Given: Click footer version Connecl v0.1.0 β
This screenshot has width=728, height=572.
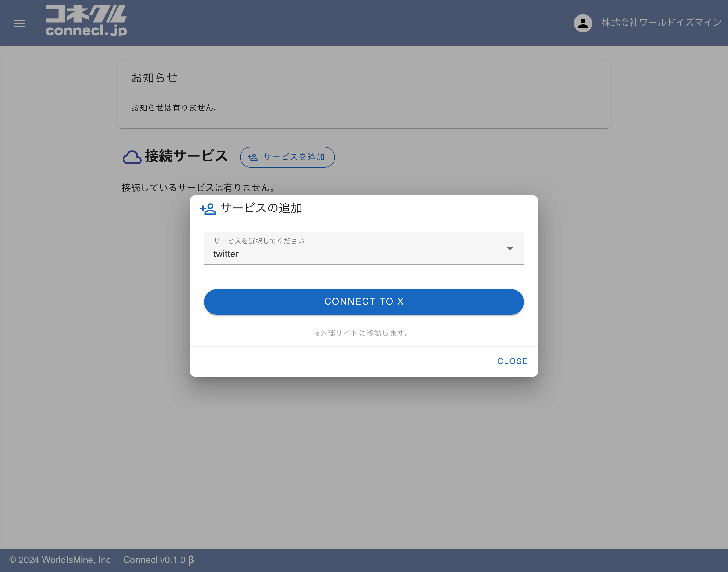Looking at the screenshot, I should pyautogui.click(x=159, y=560).
